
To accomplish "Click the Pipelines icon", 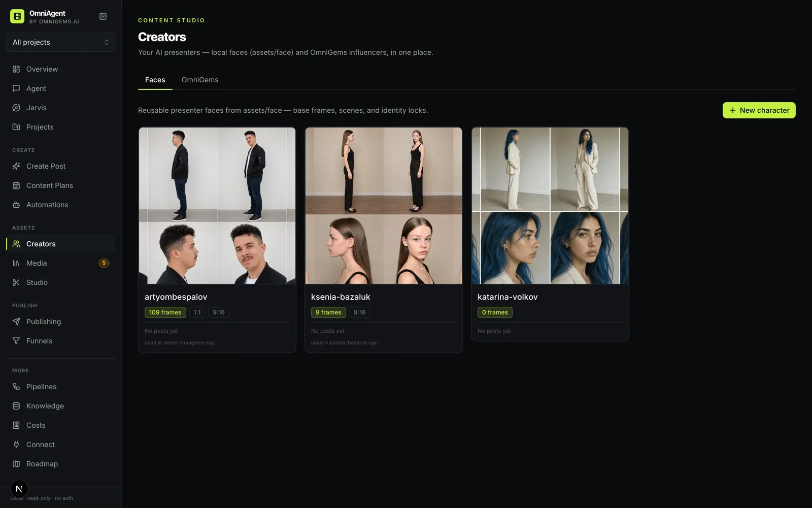I will (x=16, y=387).
